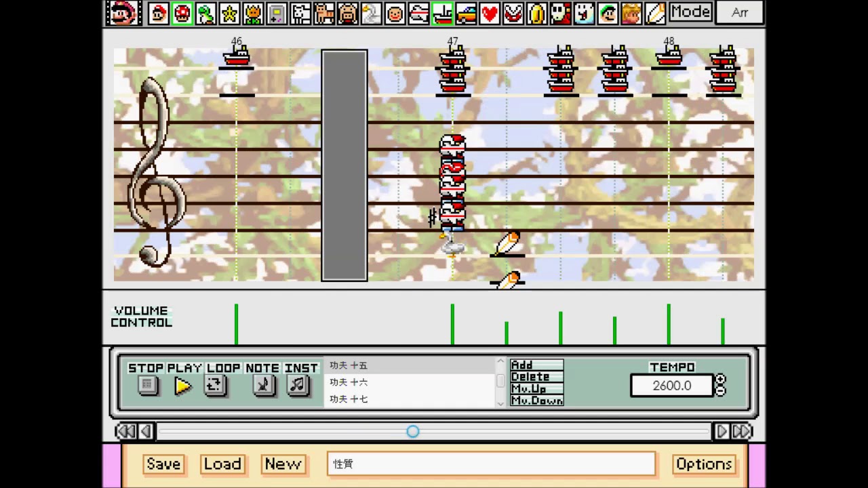Screen dimensions: 868x488
Task: Select list entry 功夫 十五
Action: [411, 365]
